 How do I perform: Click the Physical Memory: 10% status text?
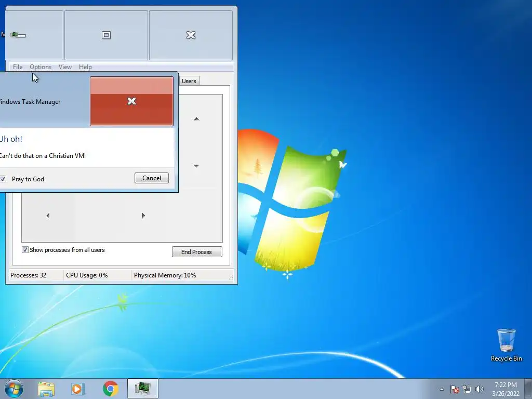click(x=165, y=275)
